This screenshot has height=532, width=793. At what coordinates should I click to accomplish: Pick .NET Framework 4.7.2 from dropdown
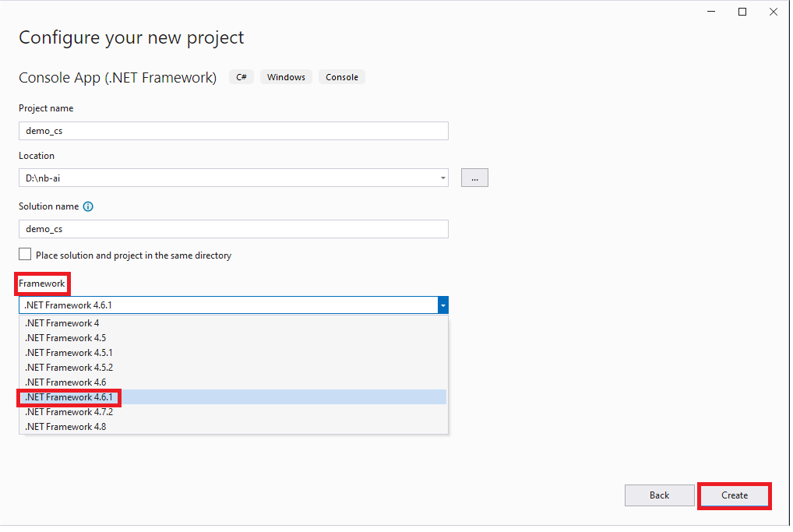233,412
